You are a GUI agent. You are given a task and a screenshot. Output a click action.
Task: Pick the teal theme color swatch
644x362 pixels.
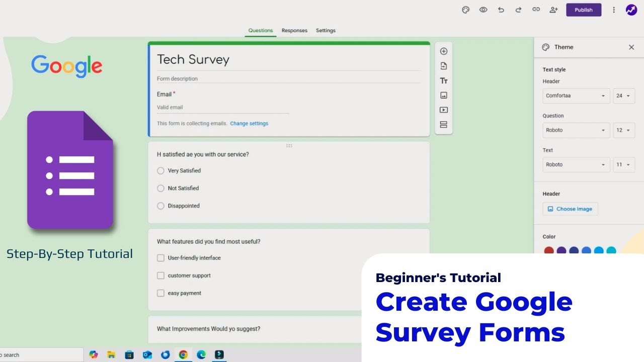click(x=611, y=250)
